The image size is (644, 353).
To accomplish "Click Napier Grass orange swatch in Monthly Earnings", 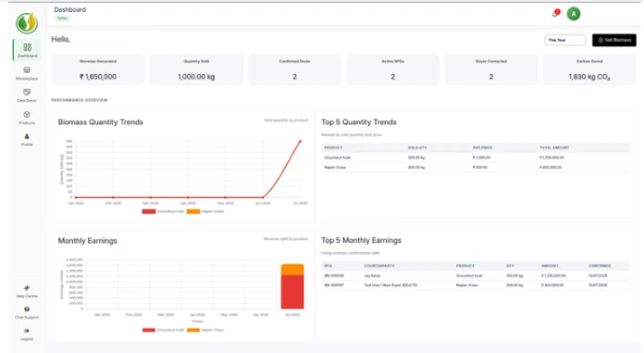I will 193,330.
